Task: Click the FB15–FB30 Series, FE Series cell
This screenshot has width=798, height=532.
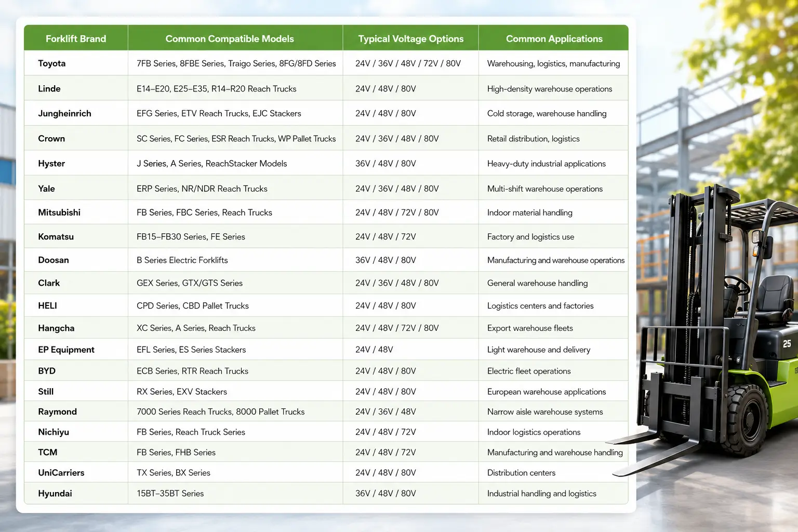Action: [x=235, y=236]
